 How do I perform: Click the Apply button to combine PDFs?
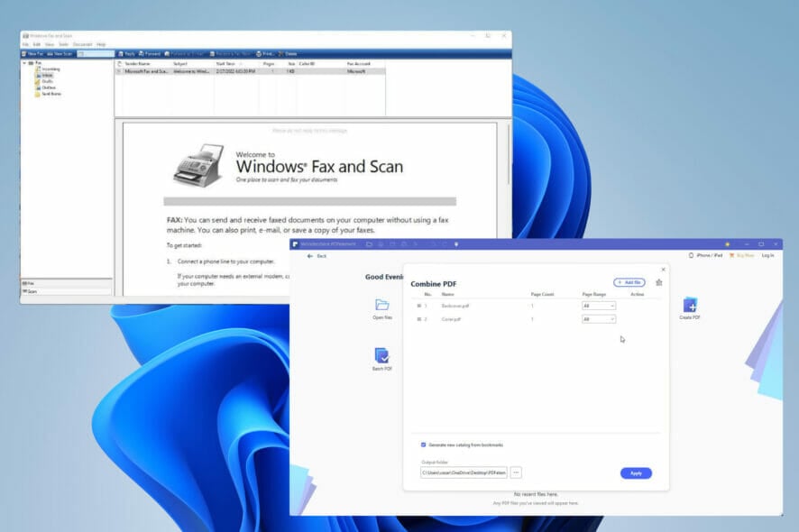tap(636, 473)
